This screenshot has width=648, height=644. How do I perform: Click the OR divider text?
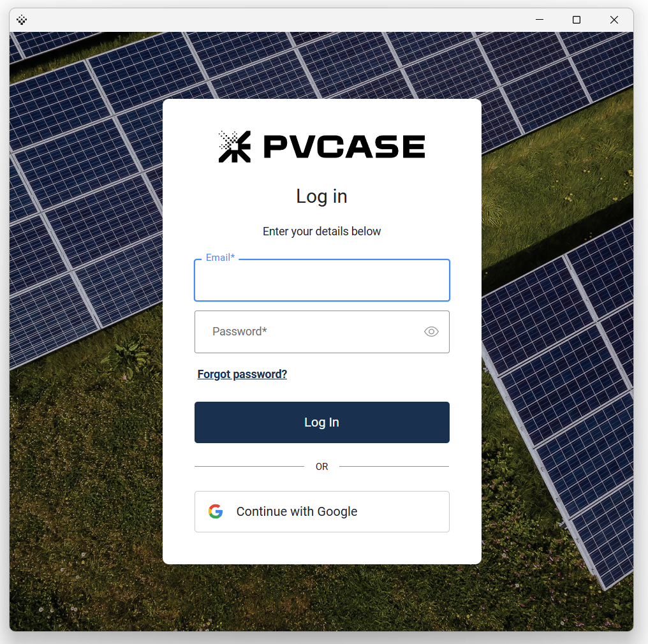point(321,467)
